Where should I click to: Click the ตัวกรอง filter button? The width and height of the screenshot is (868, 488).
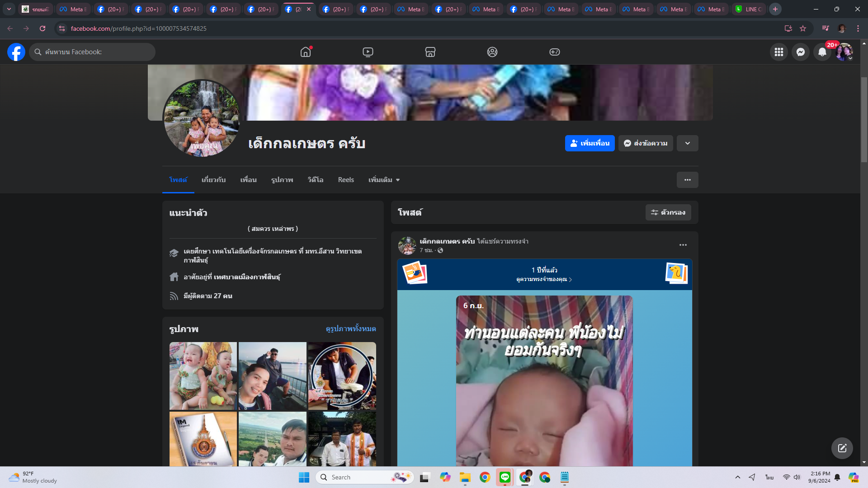[x=668, y=212]
